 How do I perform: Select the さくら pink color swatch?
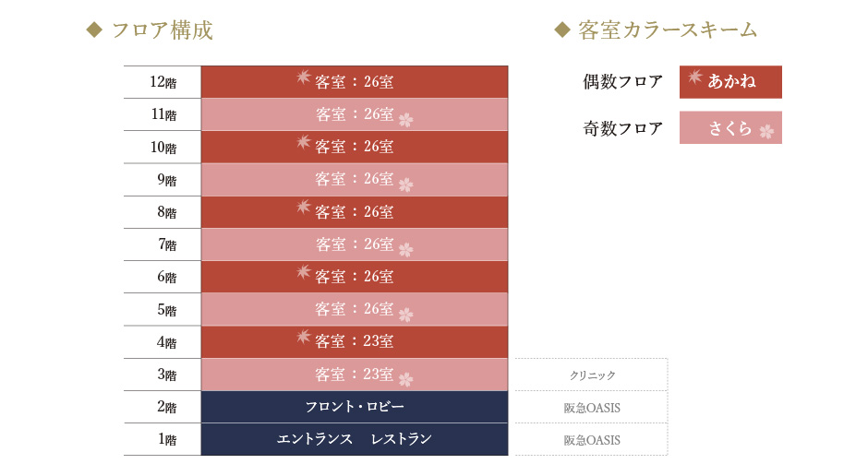(x=730, y=128)
